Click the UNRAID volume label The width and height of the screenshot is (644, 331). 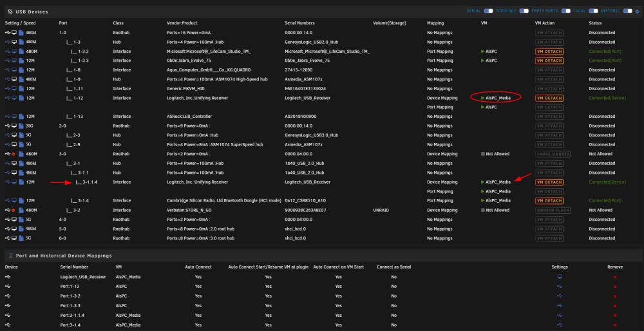(x=381, y=210)
